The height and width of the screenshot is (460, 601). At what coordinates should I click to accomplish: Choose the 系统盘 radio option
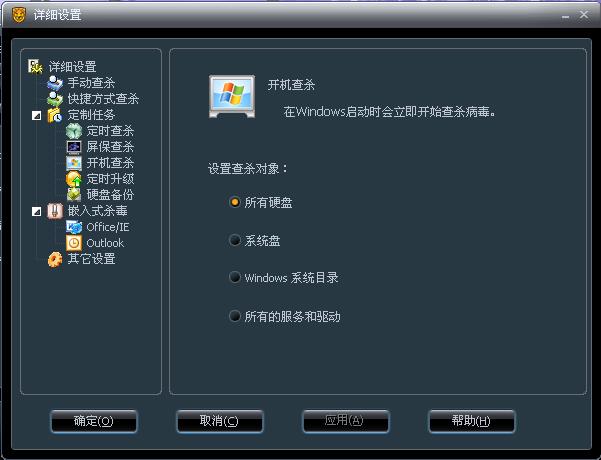[235, 240]
